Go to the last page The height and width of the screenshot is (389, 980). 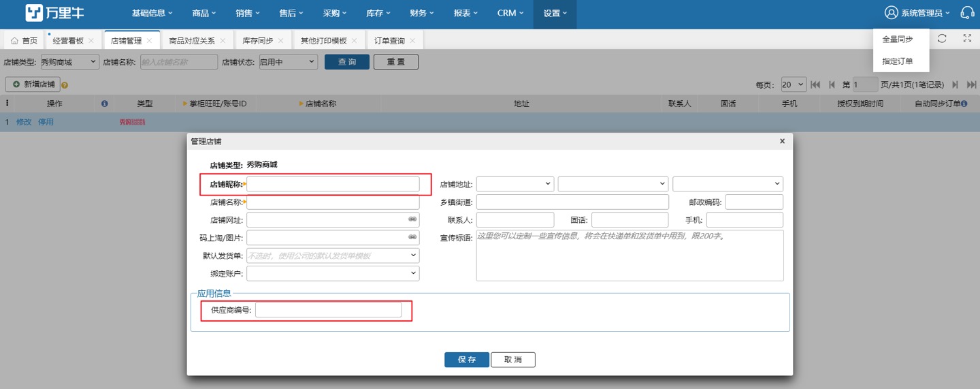pyautogui.click(x=972, y=84)
